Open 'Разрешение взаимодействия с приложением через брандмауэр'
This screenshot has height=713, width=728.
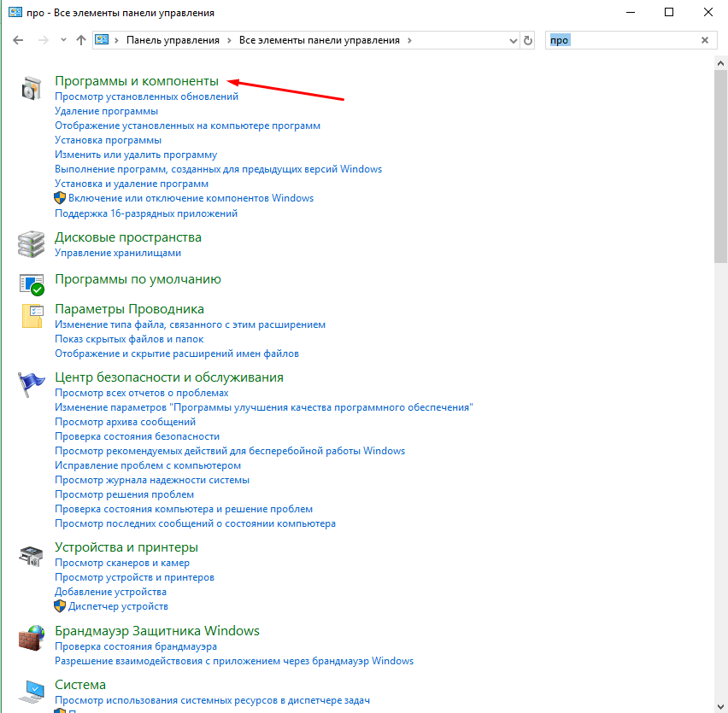click(234, 661)
